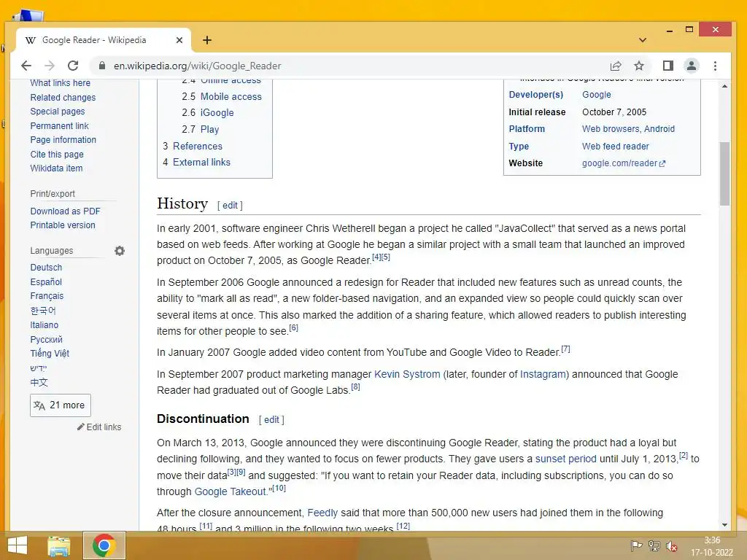
Task: Switch to Русский language
Action: (x=46, y=340)
